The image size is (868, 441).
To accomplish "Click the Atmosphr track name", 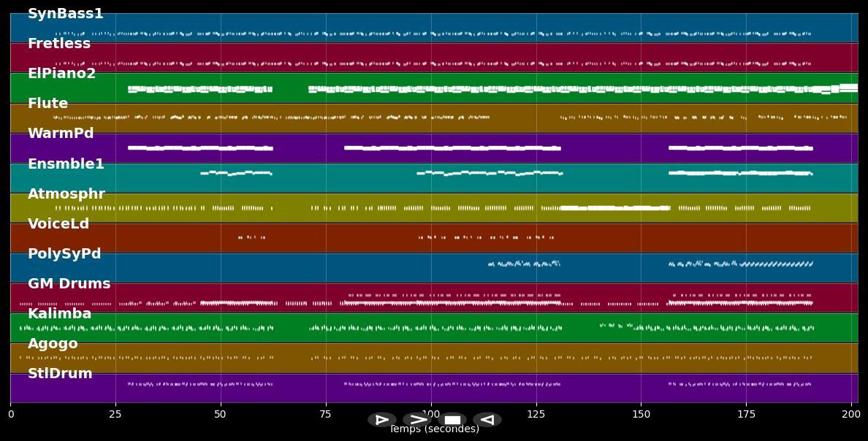I will click(x=66, y=194).
